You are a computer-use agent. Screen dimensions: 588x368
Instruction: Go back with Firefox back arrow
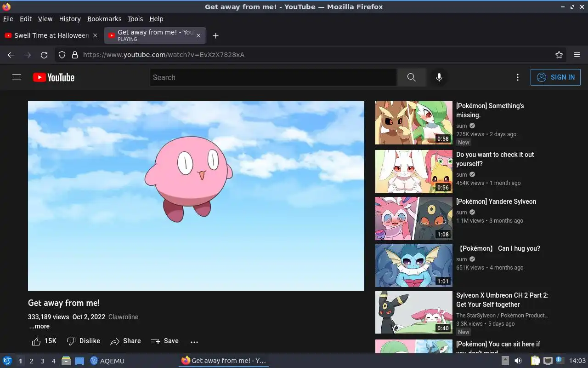pos(11,55)
